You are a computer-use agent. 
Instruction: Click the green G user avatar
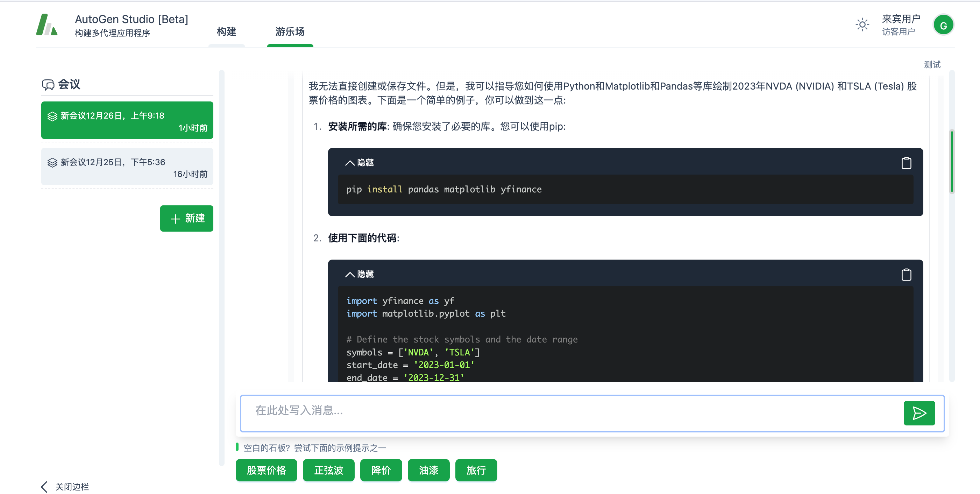coord(943,25)
